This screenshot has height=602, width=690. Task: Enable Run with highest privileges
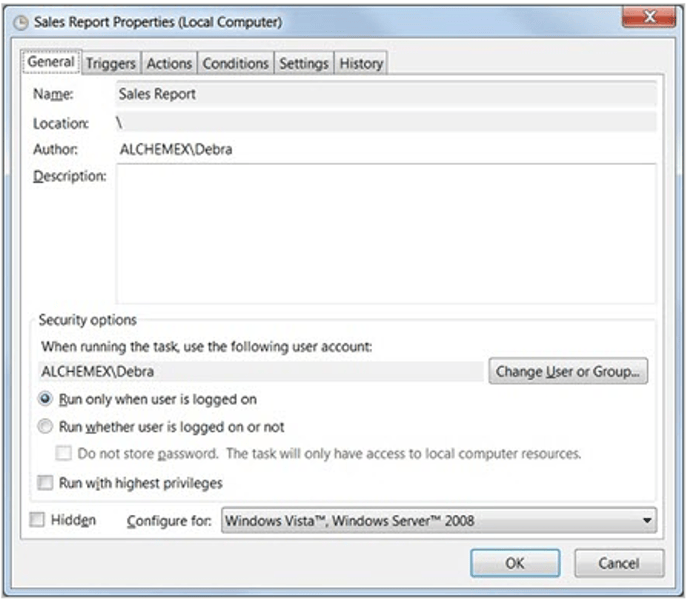(x=45, y=483)
